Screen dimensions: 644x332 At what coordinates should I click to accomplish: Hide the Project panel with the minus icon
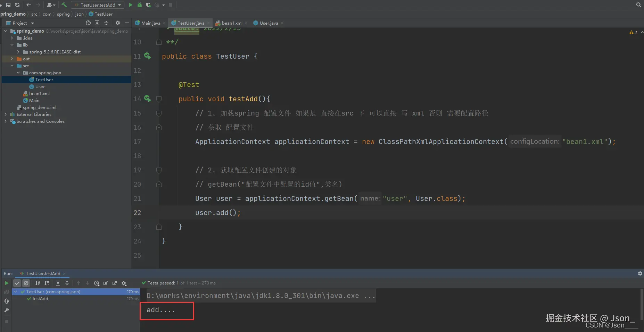[127, 23]
